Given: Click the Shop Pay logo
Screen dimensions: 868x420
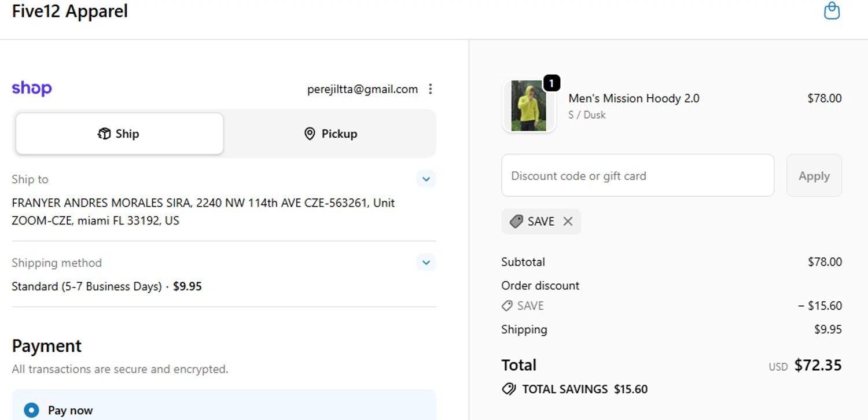Looking at the screenshot, I should 32,89.
